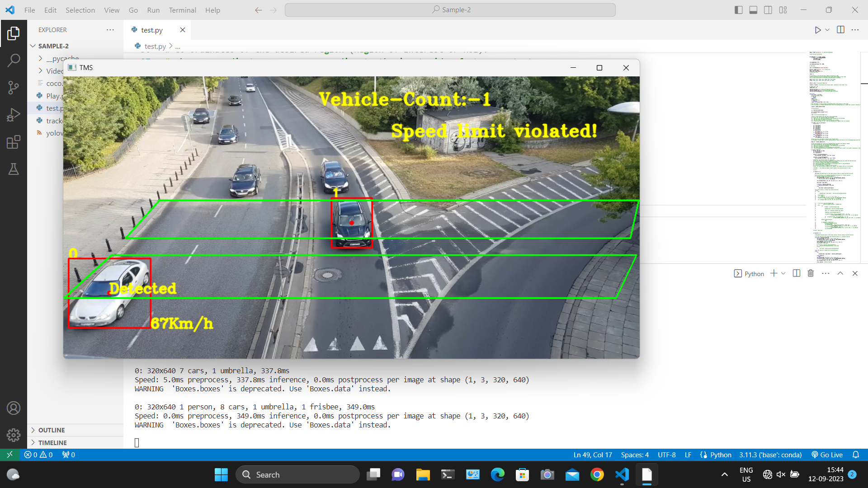The height and width of the screenshot is (488, 868).
Task: Open the Search view icon
Action: [14, 60]
